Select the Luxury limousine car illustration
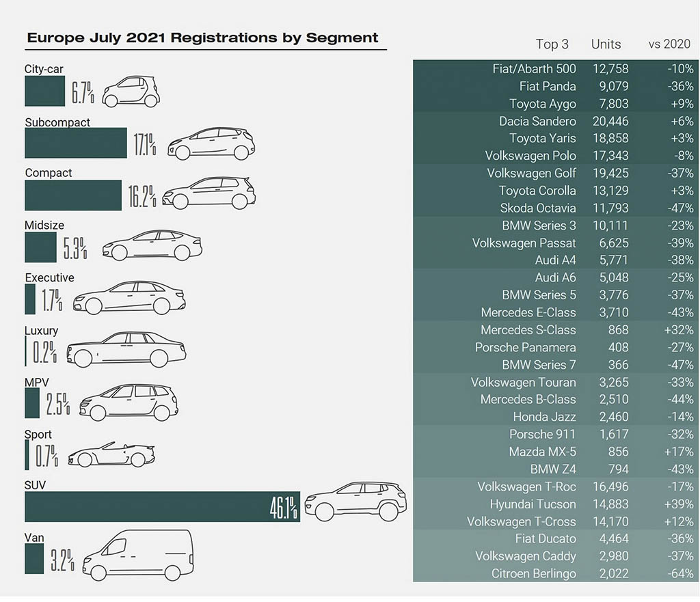The width and height of the screenshot is (700, 602). tap(126, 349)
